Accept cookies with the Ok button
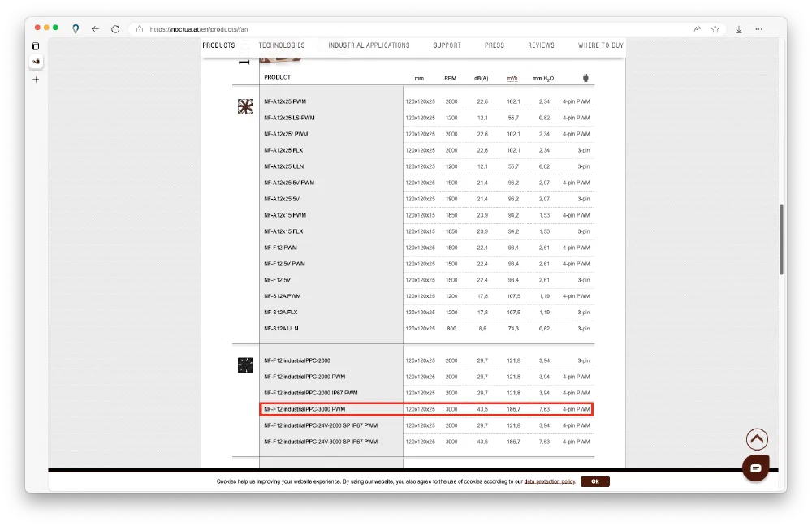The image size is (812, 526). (x=595, y=481)
